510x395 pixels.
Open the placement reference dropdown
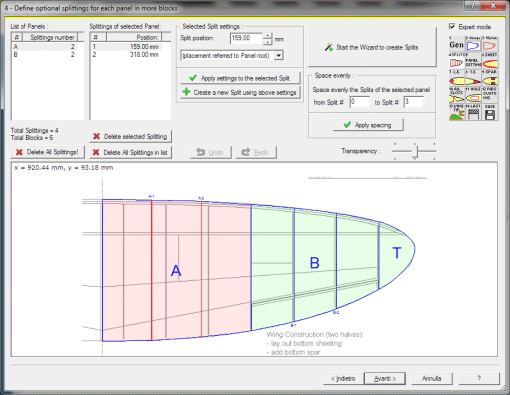[x=279, y=55]
